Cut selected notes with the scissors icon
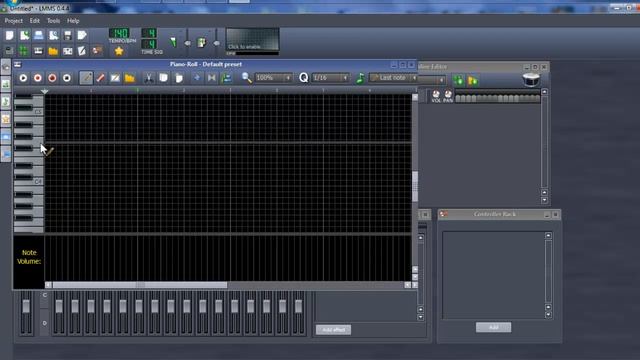 [x=149, y=78]
